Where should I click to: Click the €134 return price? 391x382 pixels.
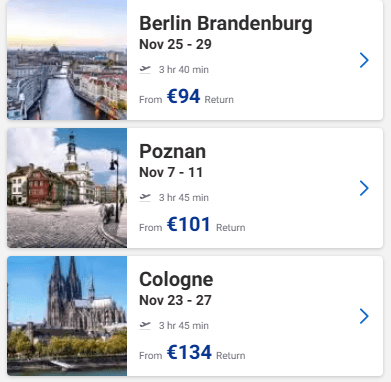(x=189, y=352)
